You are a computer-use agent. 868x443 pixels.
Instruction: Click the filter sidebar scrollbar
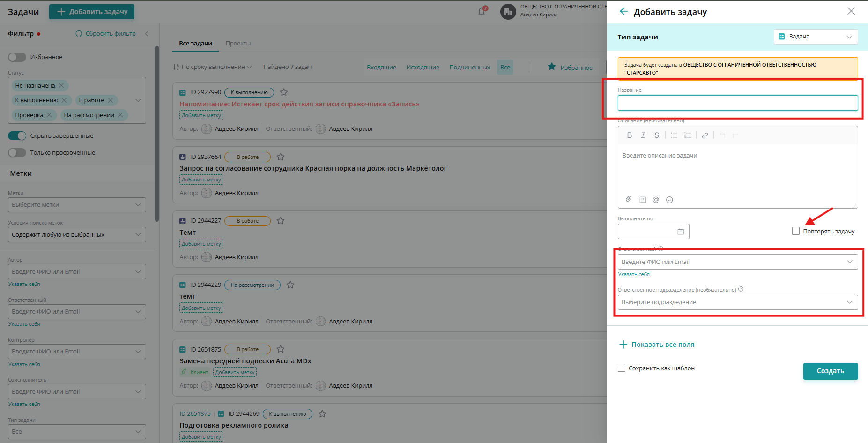pyautogui.click(x=157, y=134)
